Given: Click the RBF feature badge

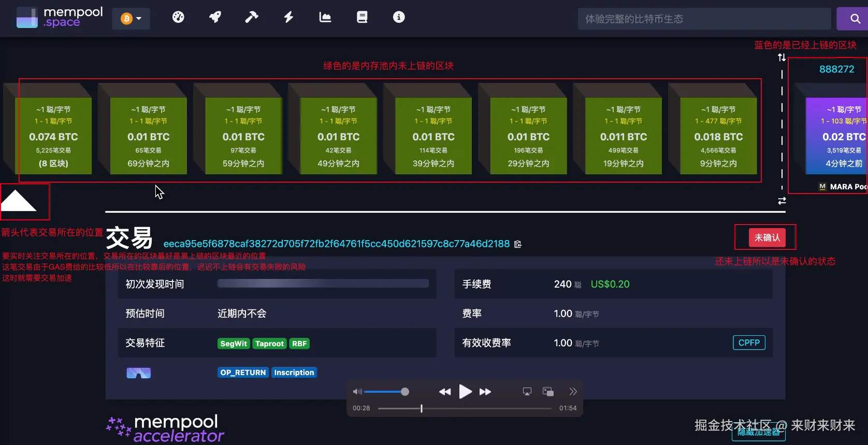Looking at the screenshot, I should click(x=299, y=344).
